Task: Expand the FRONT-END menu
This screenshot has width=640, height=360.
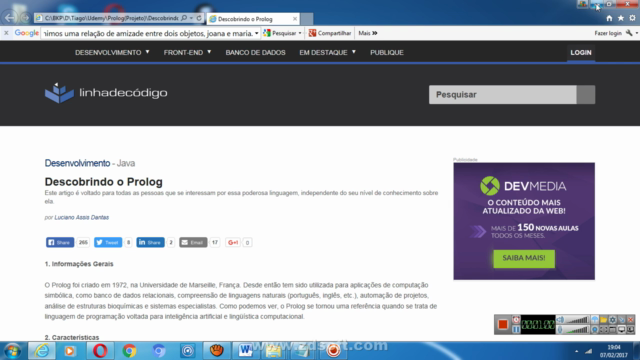Action: (x=187, y=52)
